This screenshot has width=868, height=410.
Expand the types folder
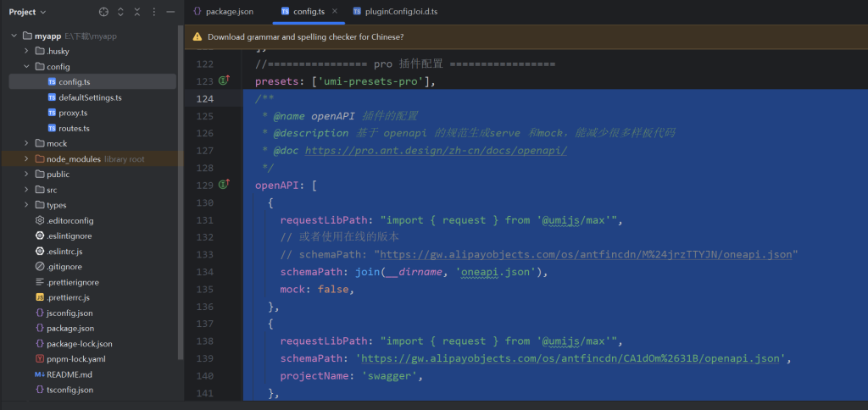(26, 205)
